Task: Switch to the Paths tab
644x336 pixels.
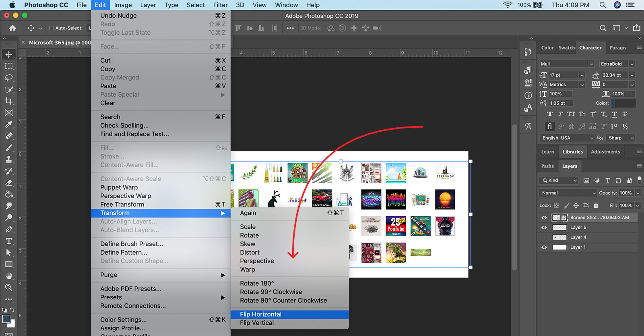Action: point(547,166)
